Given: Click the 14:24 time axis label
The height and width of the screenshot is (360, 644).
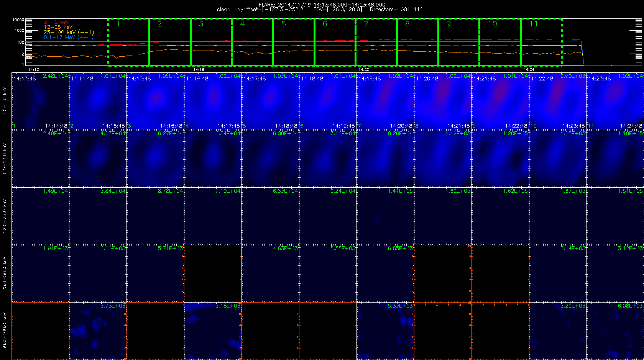Looking at the screenshot, I should click(529, 70).
